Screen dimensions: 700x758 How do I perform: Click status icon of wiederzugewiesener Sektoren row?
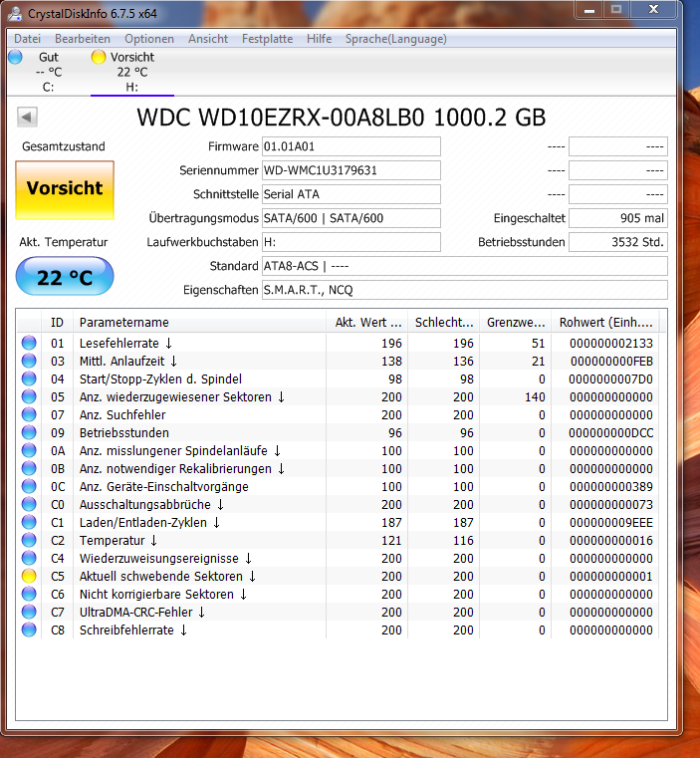(x=29, y=396)
